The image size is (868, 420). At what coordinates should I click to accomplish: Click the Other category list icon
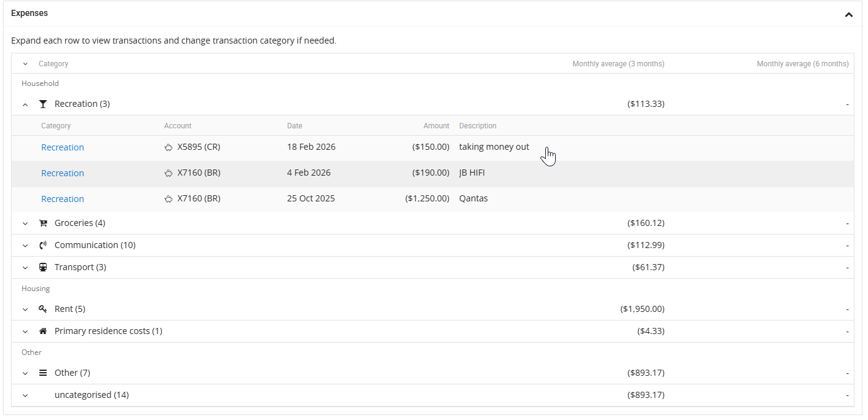pos(43,373)
